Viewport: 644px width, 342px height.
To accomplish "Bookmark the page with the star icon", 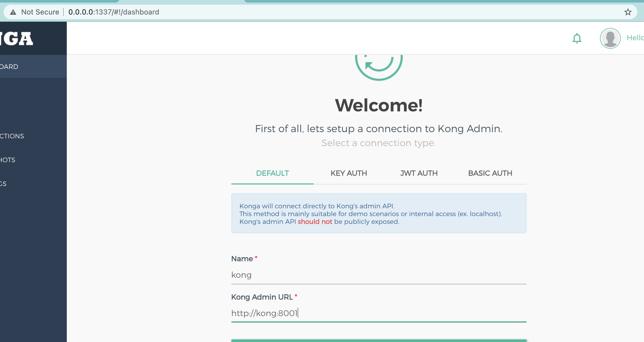I will point(628,12).
